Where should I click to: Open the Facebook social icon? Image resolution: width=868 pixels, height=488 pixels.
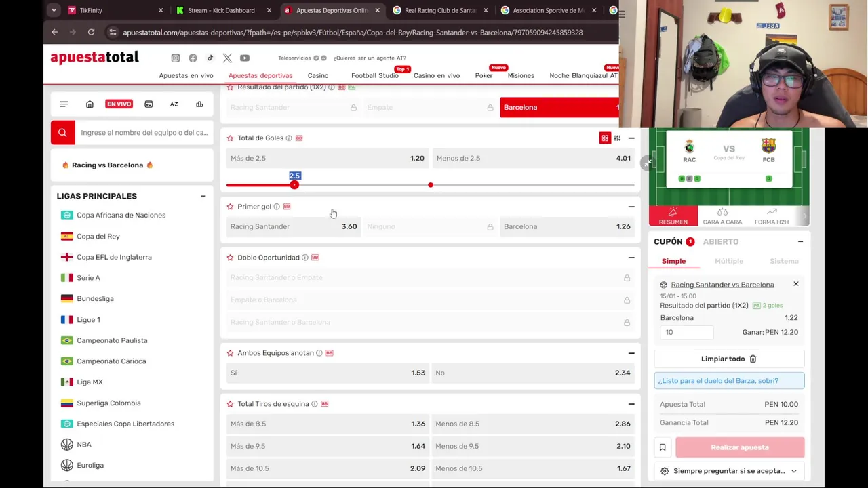point(193,58)
